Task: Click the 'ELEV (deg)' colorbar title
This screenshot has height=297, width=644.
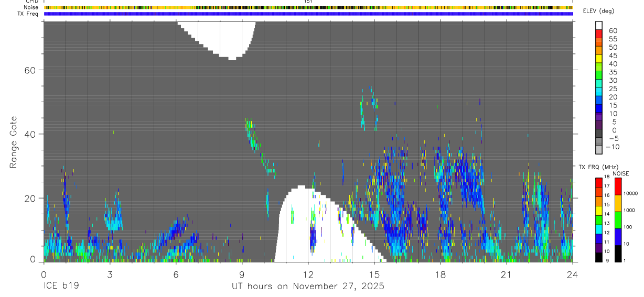Action: click(598, 11)
